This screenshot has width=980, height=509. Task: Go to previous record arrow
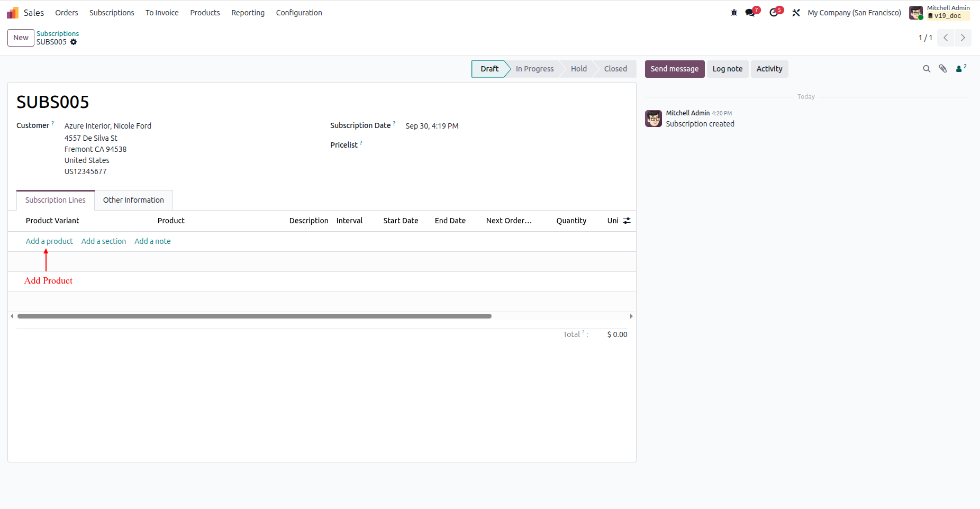tap(946, 38)
